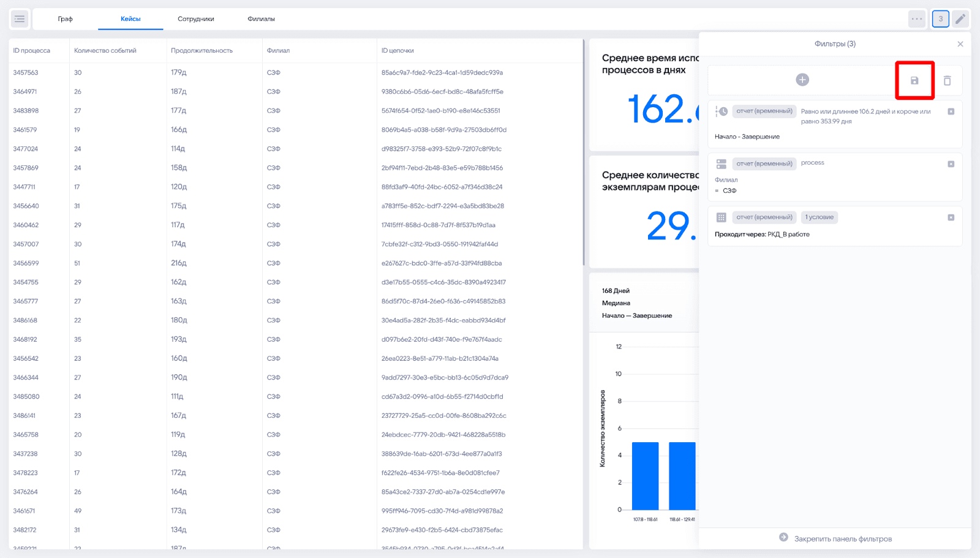Screen dimensions: 980x558
Task: Click event count 49 of row 3461671
Action: [78, 511]
